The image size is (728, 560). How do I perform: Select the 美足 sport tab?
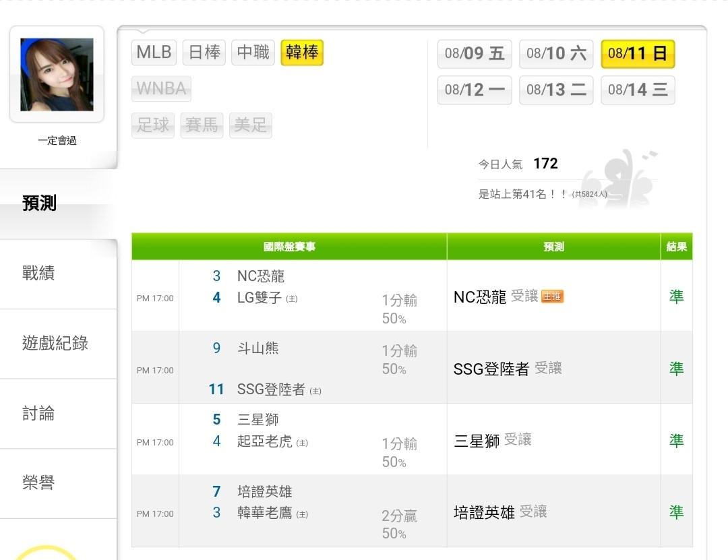point(250,125)
